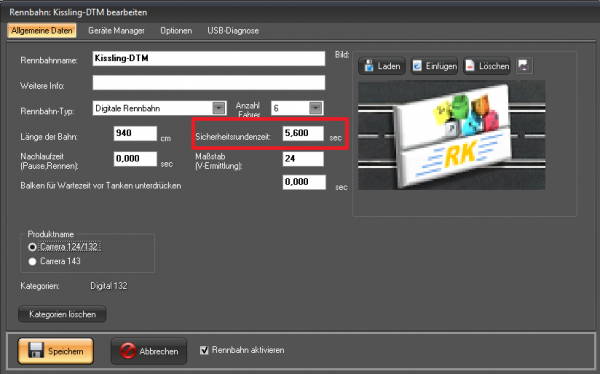This screenshot has height=374, width=600.
Task: Toggle the Rennbahn aktivieren checkbox
Action: click(204, 350)
